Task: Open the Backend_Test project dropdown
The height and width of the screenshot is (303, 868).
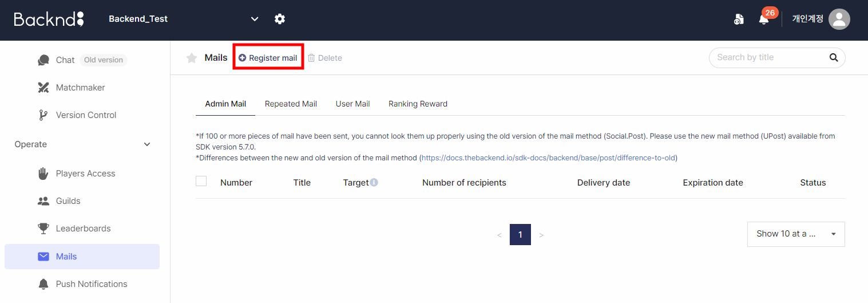Action: coord(184,19)
